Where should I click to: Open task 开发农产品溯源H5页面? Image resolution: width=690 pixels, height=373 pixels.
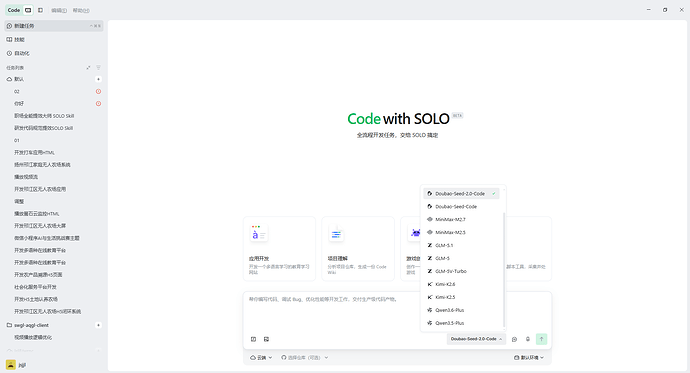coord(38,274)
